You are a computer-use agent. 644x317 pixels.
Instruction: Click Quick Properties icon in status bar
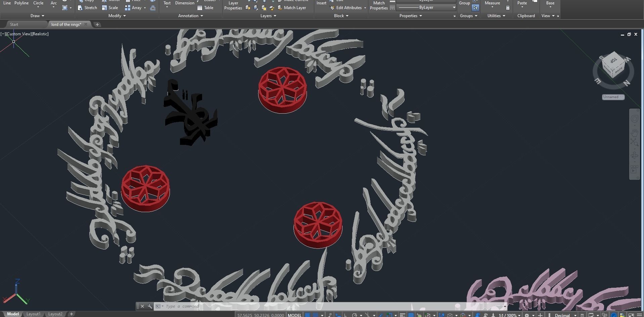[x=582, y=315]
